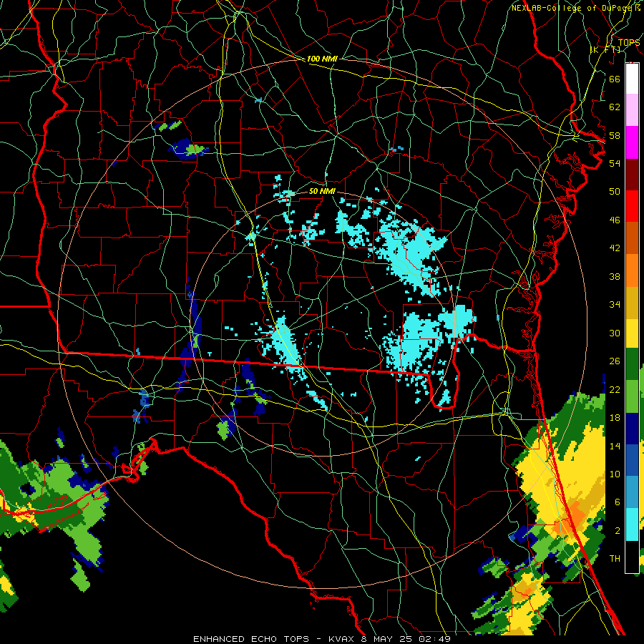The width and height of the screenshot is (644, 644).
Task: Click the ENHANCED ECHO TOPS product title
Action: 251,639
